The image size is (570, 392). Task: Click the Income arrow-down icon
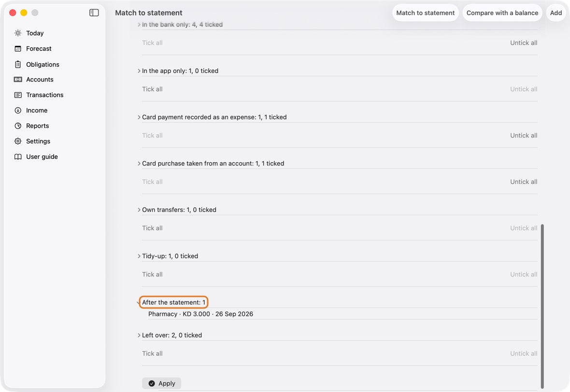coord(18,111)
